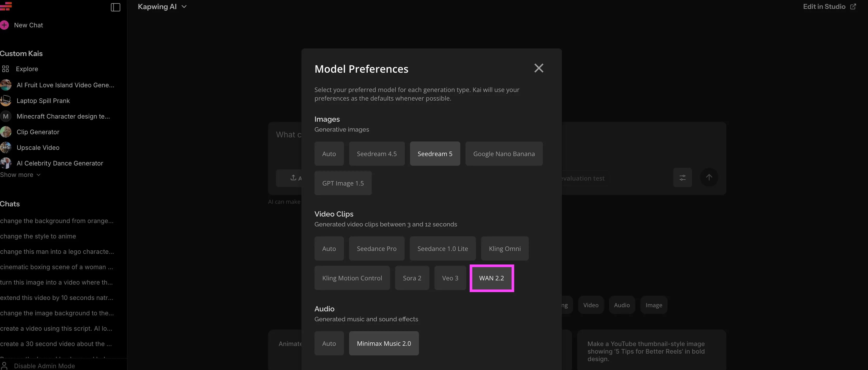Image resolution: width=868 pixels, height=370 pixels.
Task: Open Edit in Studio external link icon
Action: tap(853, 7)
